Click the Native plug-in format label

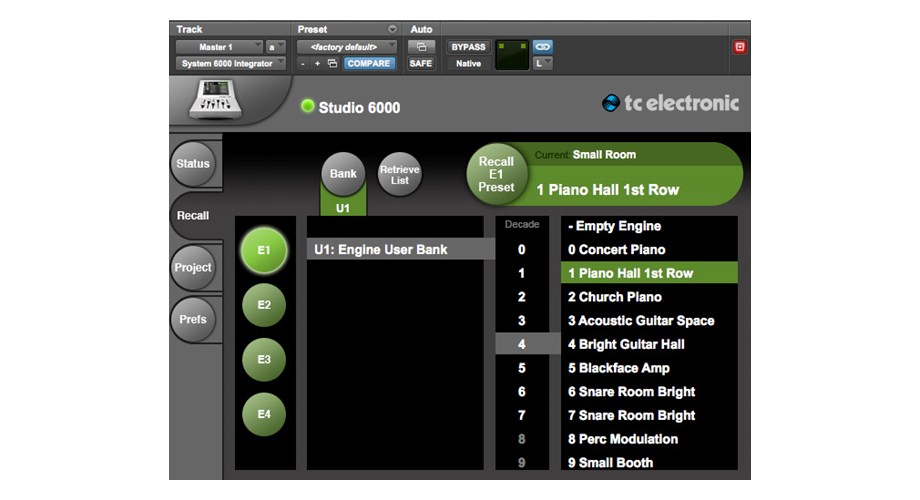coord(468,63)
